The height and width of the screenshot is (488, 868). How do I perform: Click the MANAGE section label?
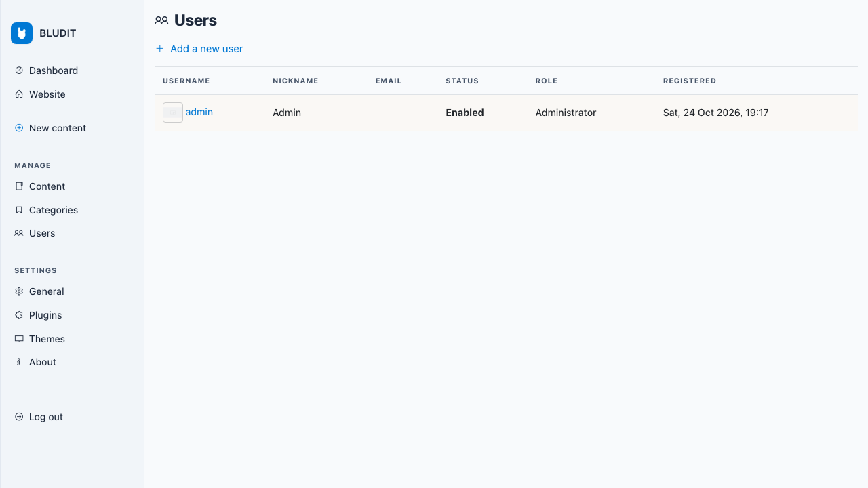33,165
